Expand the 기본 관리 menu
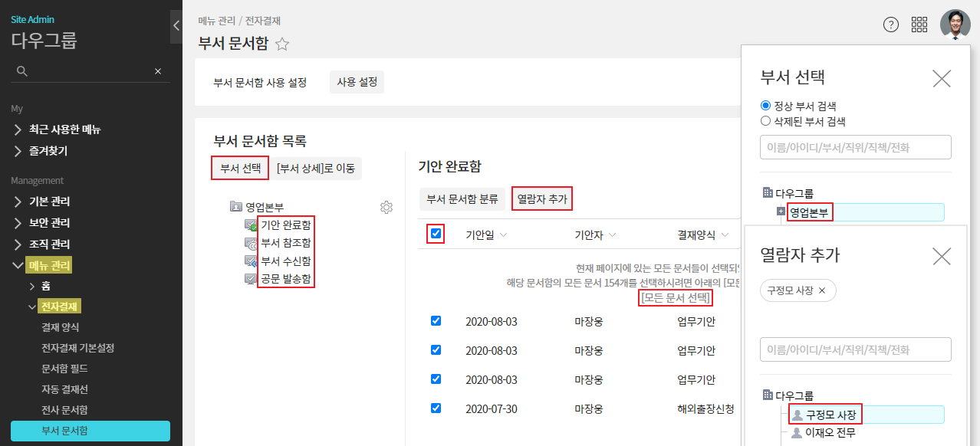The width and height of the screenshot is (980, 446). 50,202
